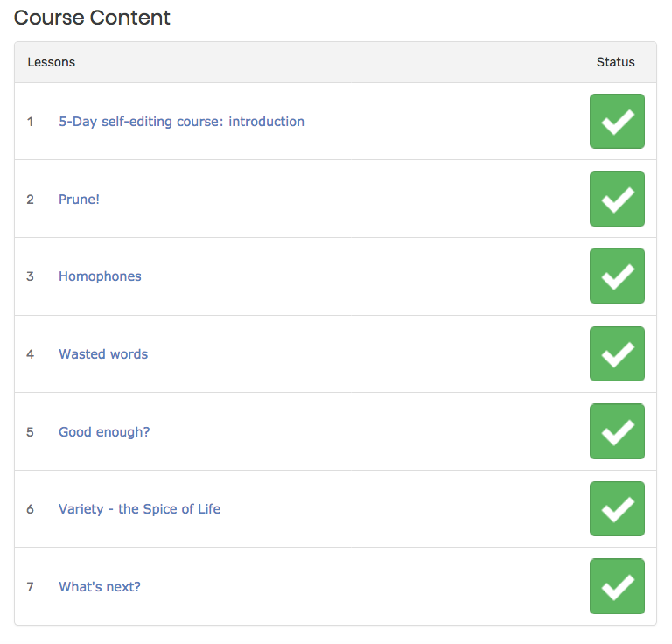The height and width of the screenshot is (644, 672).
Task: Open Variety - the Spice of Life lesson
Action: pos(139,509)
